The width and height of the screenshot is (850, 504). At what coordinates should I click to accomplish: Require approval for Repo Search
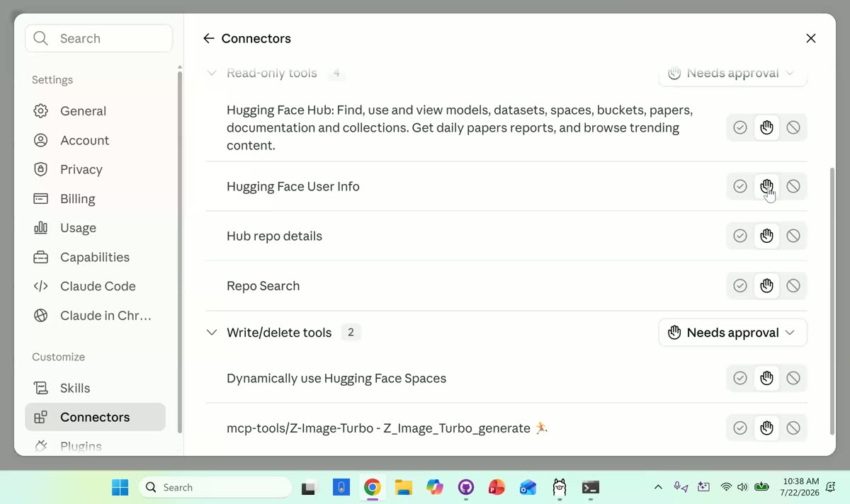[x=766, y=286]
